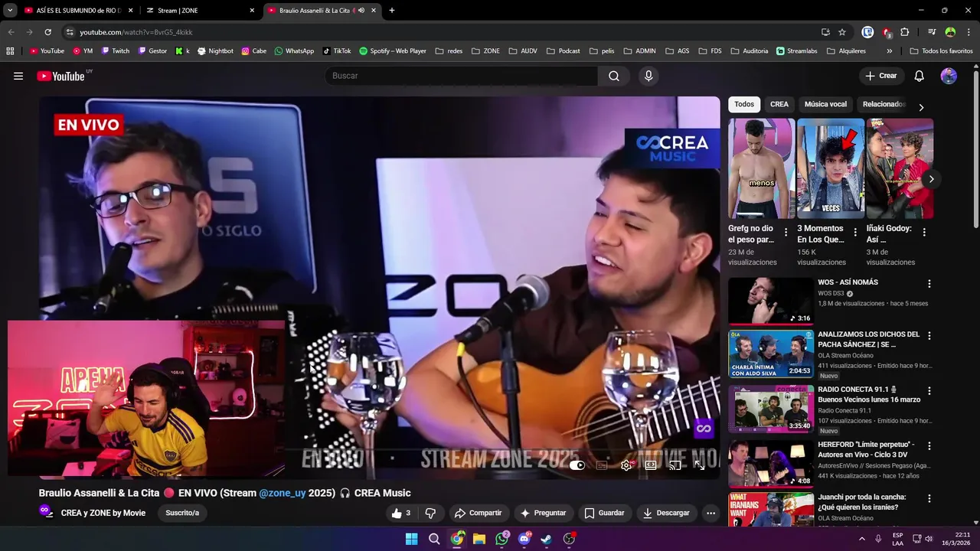Open options for the 3 Momentos short
The image size is (980, 551).
(854, 232)
